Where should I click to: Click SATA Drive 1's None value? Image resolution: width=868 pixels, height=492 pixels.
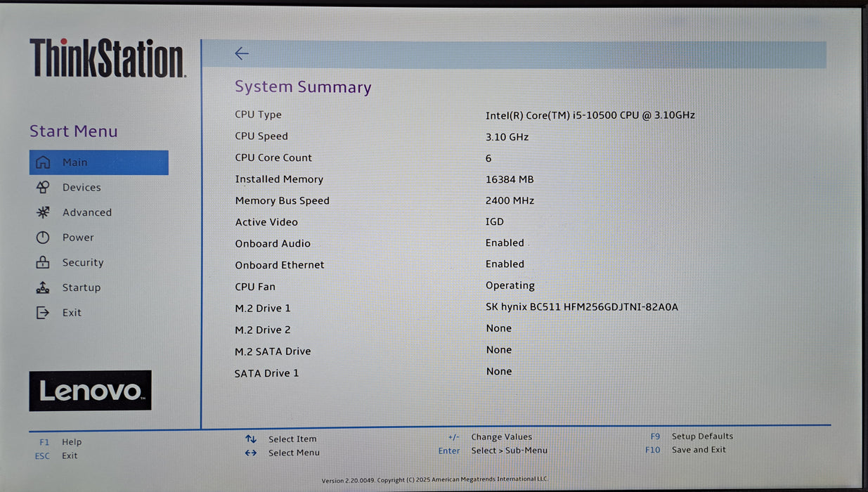pos(499,372)
